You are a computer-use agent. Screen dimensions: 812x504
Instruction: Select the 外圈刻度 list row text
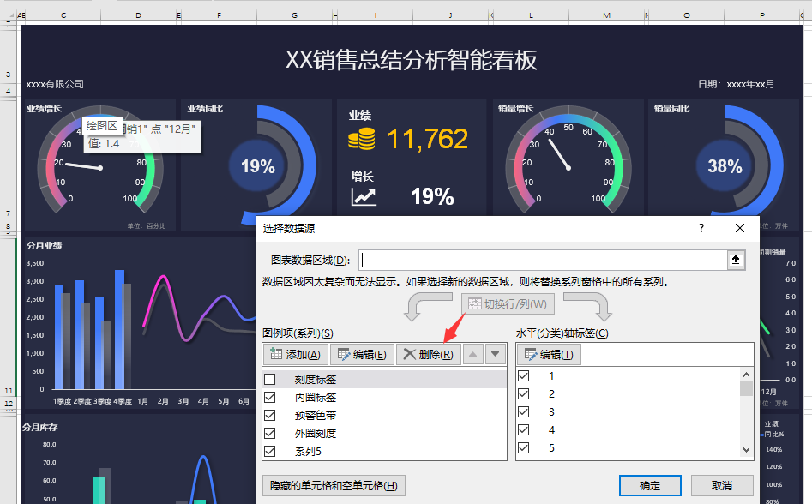pos(316,433)
